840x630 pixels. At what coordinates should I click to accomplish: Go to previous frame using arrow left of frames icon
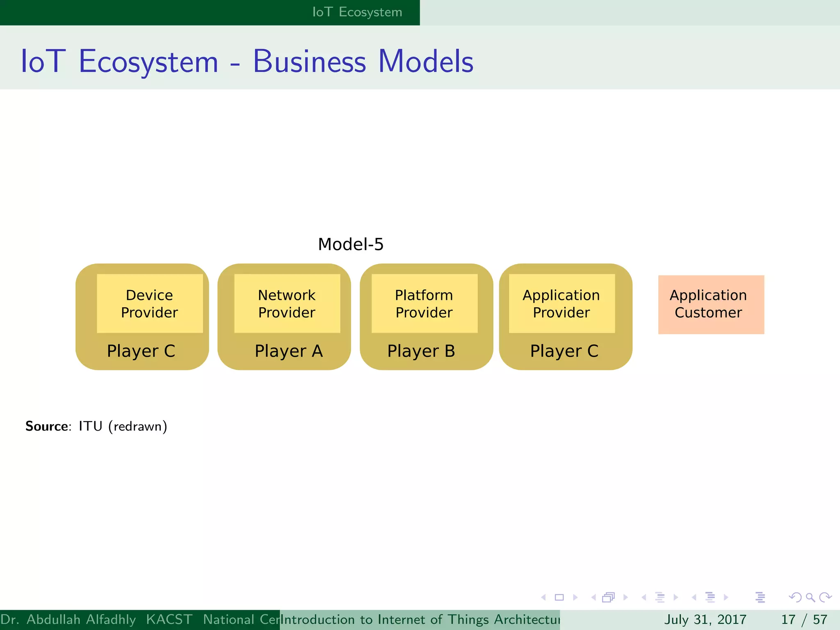click(x=593, y=598)
